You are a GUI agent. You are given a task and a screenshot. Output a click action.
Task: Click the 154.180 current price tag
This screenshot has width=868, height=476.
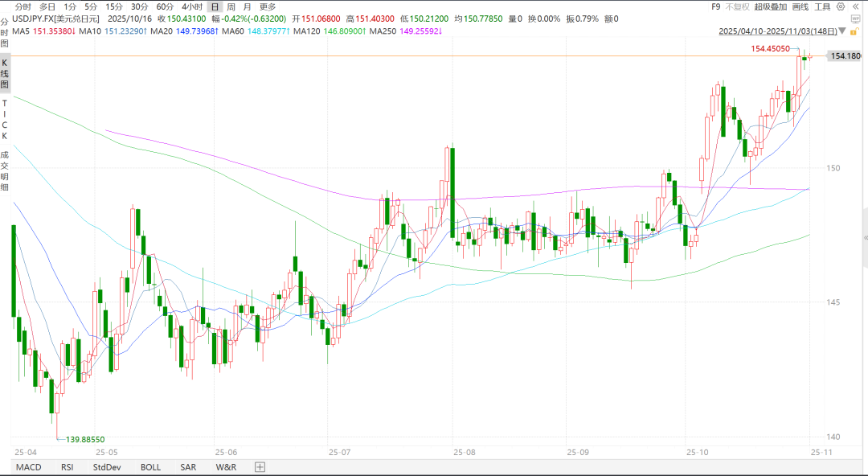tap(845, 56)
